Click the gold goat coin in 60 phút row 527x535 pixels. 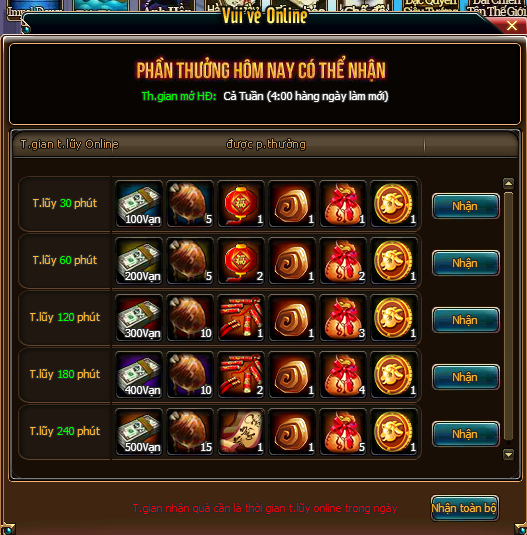pos(394,261)
